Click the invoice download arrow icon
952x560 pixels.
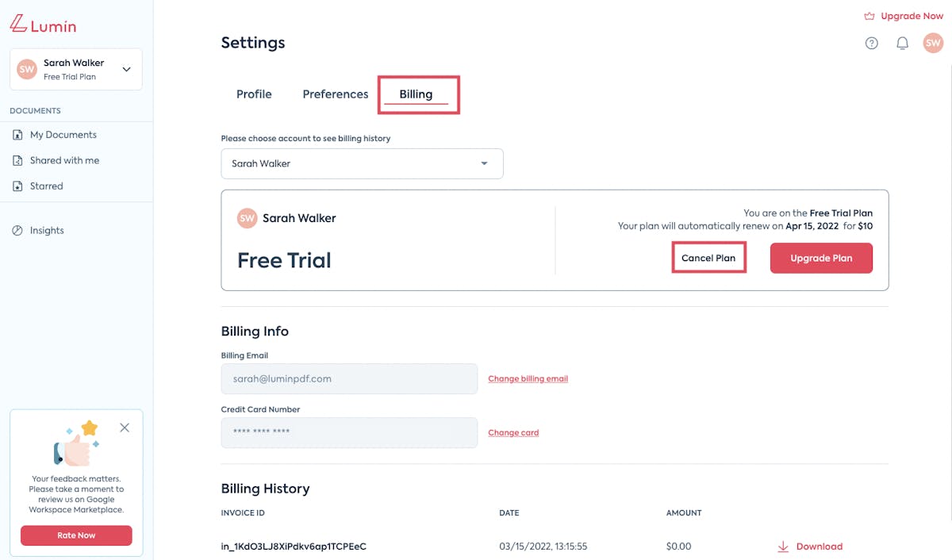pyautogui.click(x=783, y=547)
